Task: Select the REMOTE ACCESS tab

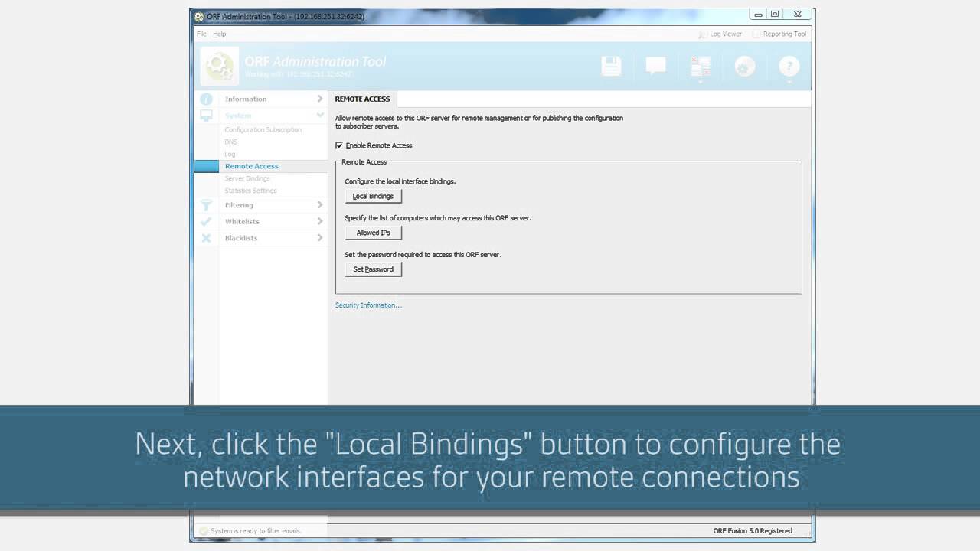Action: 362,99
